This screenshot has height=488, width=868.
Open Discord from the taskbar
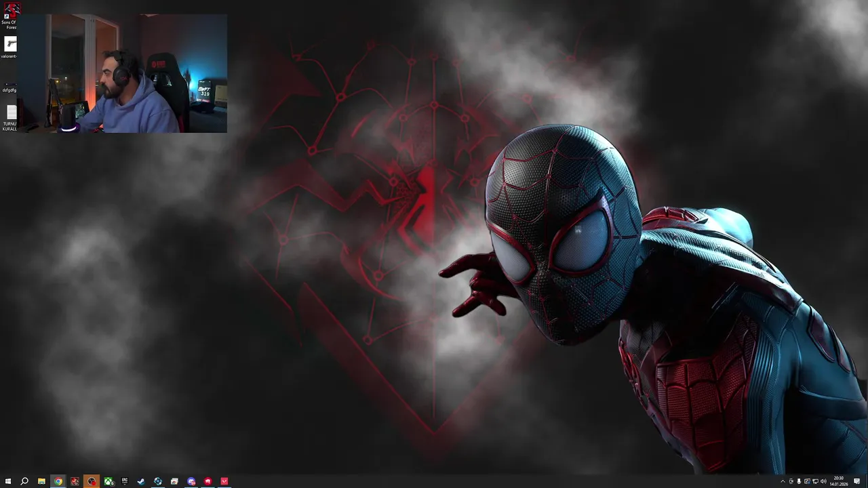pos(191,481)
